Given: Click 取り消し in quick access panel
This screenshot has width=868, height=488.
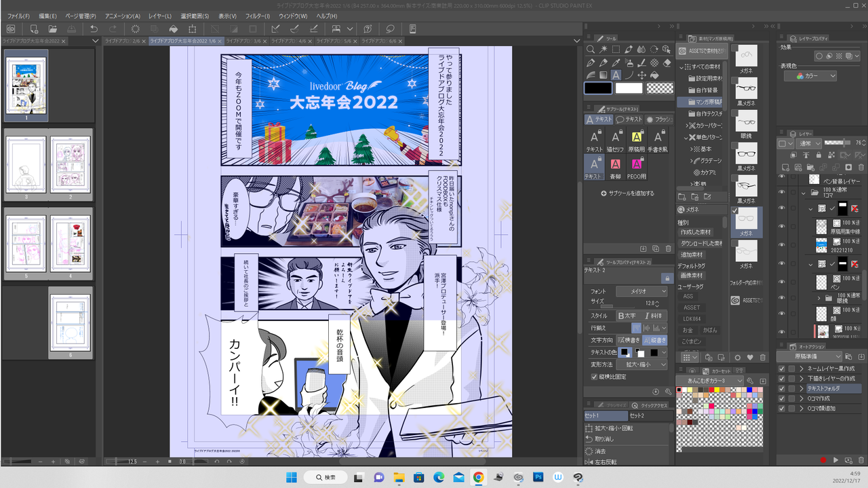Looking at the screenshot, I should tap(605, 439).
